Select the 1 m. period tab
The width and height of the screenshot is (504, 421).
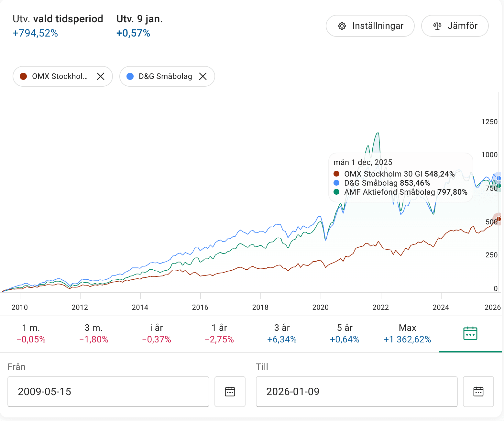pyautogui.click(x=31, y=333)
